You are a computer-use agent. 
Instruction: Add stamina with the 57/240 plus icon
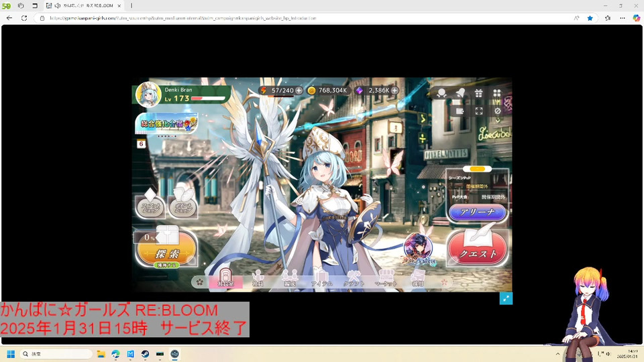(x=299, y=90)
